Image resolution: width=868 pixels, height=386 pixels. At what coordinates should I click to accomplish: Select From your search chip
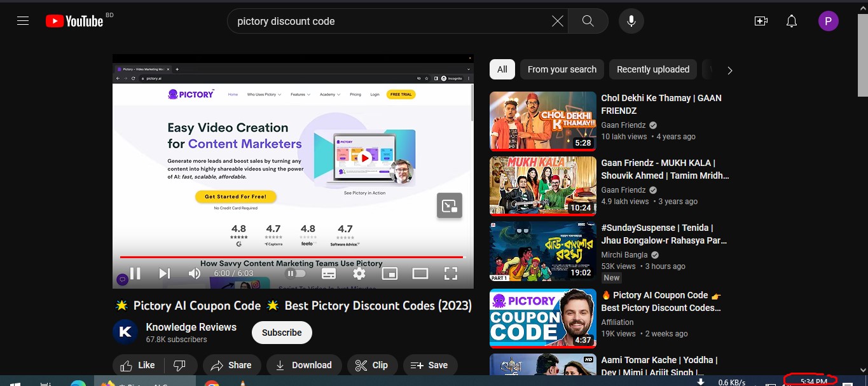pos(562,69)
